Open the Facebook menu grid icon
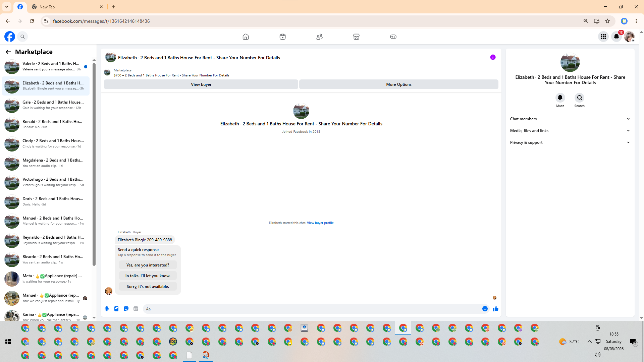The image size is (644, 362). [x=603, y=37]
